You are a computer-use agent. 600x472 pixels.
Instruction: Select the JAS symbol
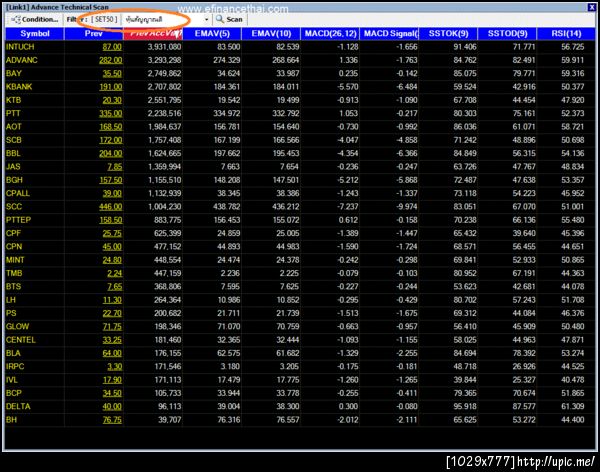pos(13,167)
